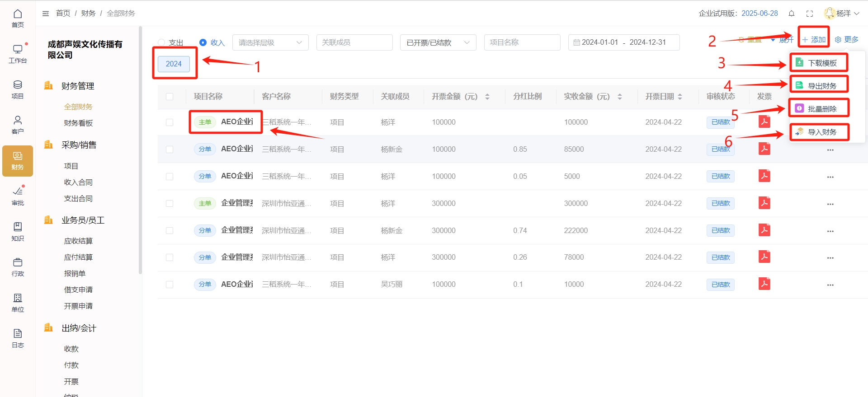868x397 pixels.
Task: Tick checkbox for 杨新金 0.85 row
Action: (170, 149)
